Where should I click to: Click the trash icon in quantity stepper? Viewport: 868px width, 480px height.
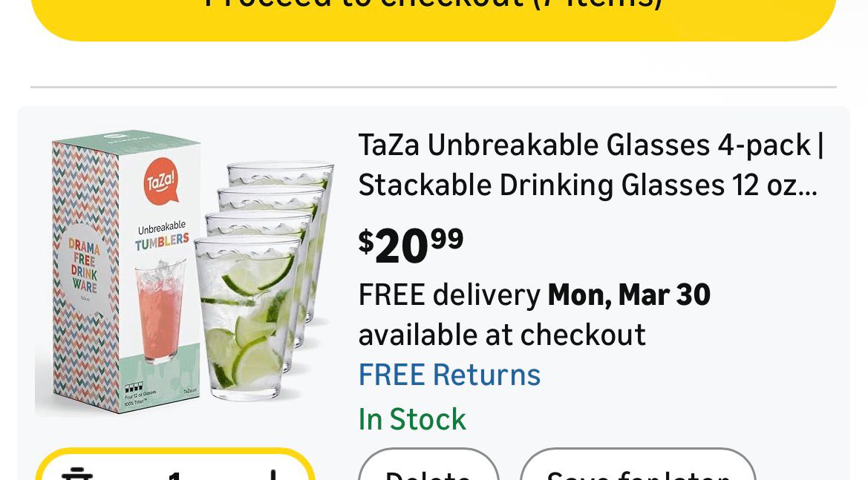(x=75, y=473)
